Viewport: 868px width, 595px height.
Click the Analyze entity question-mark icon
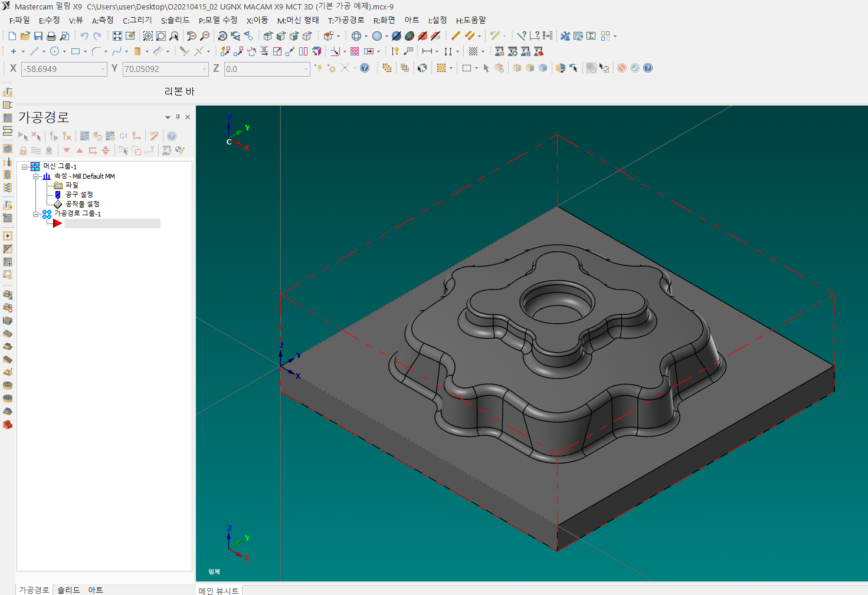click(x=522, y=36)
